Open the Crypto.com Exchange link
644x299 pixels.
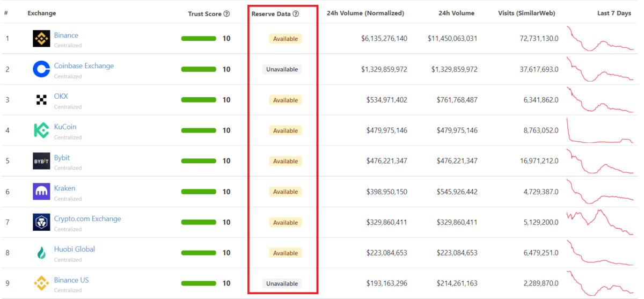point(87,219)
